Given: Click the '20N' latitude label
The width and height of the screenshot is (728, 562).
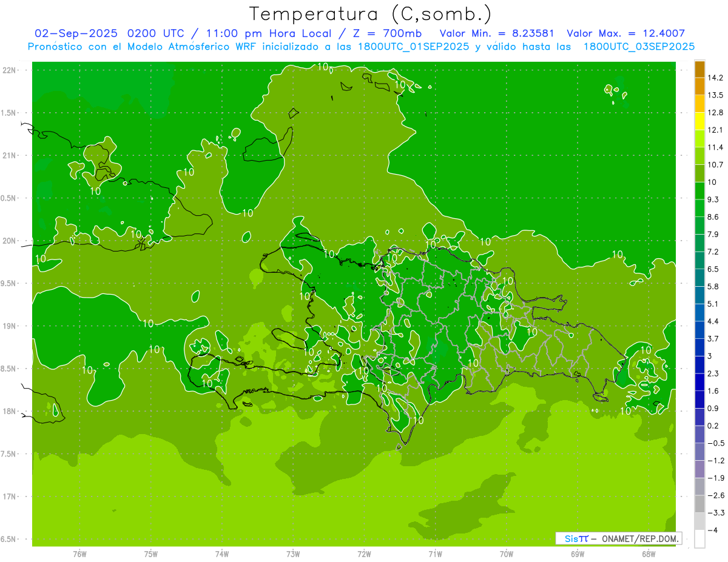Looking at the screenshot, I should click(8, 241).
